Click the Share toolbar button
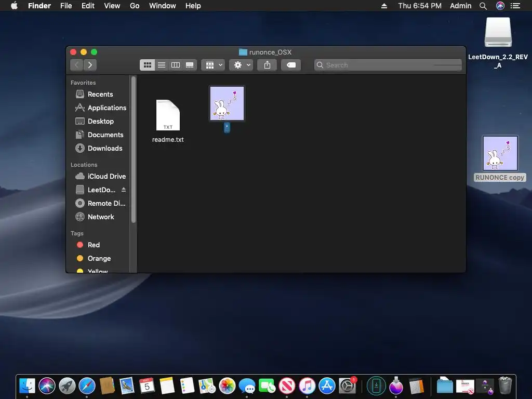 268,65
